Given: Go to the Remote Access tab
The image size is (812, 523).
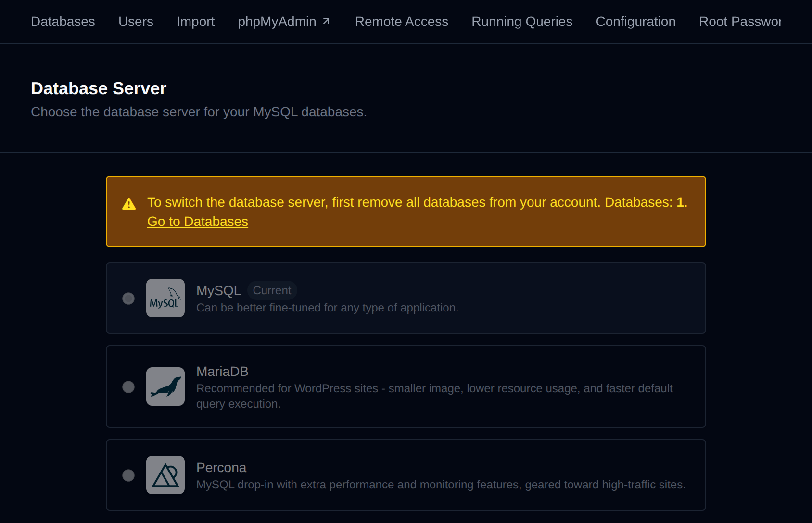Looking at the screenshot, I should (x=402, y=22).
